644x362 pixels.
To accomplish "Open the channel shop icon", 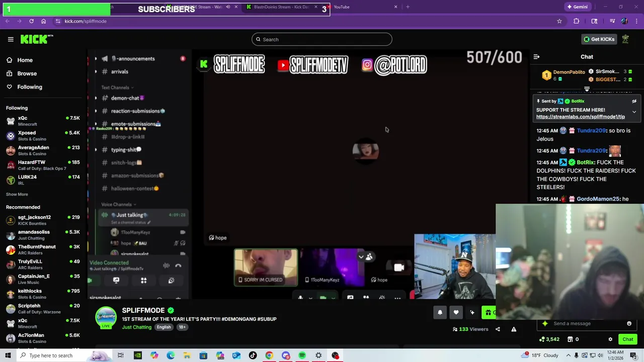I will [570, 339].
